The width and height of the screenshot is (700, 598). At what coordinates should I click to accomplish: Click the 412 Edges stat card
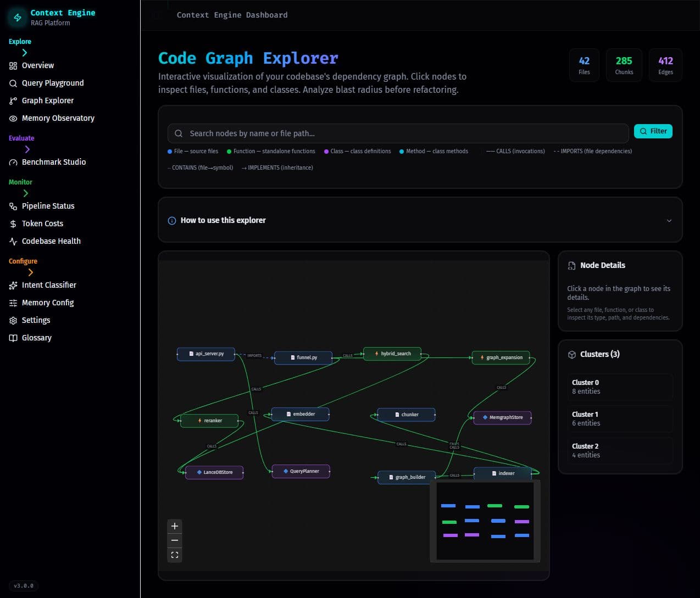[x=665, y=65]
